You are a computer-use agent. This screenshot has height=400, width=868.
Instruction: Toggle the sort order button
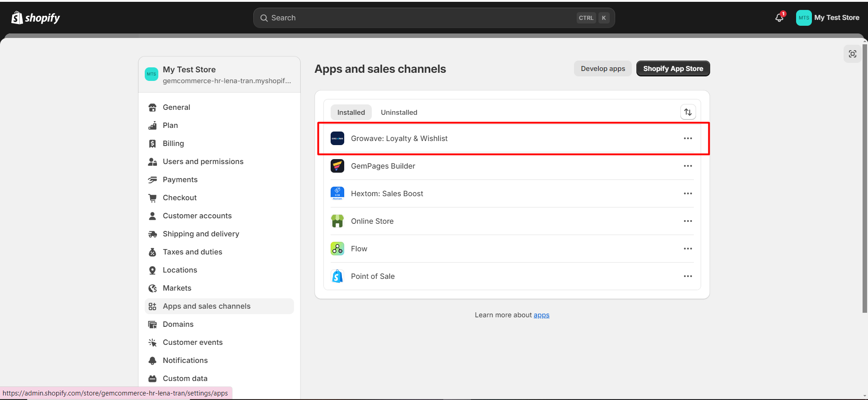click(x=688, y=112)
